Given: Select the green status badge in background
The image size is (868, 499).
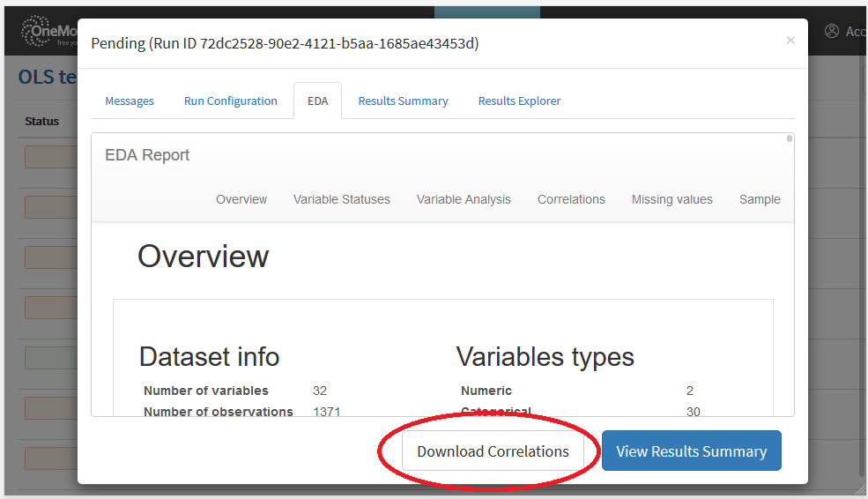Looking at the screenshot, I should (51, 358).
